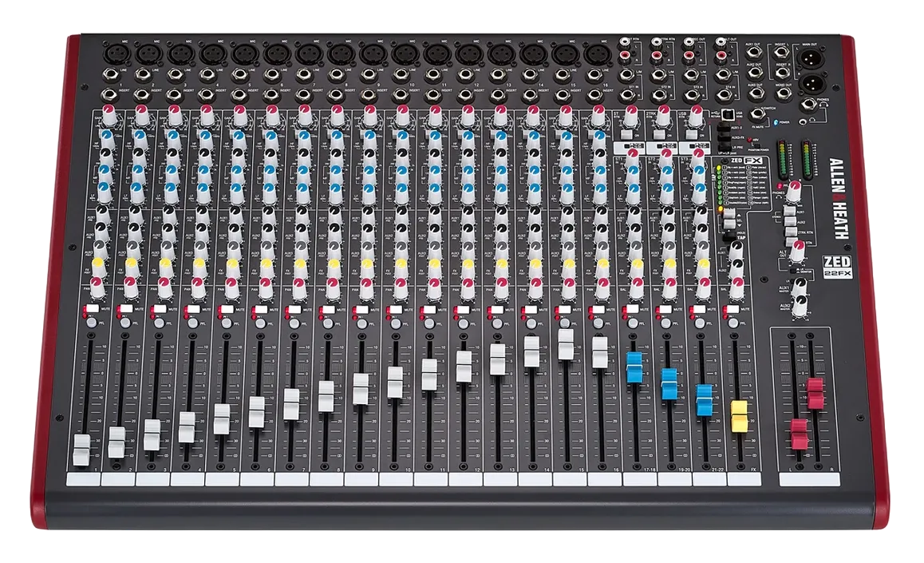Image resolution: width=924 pixels, height=563 pixels.
Task: Toggle the MUTE switch on channel 1
Action: click(x=92, y=308)
